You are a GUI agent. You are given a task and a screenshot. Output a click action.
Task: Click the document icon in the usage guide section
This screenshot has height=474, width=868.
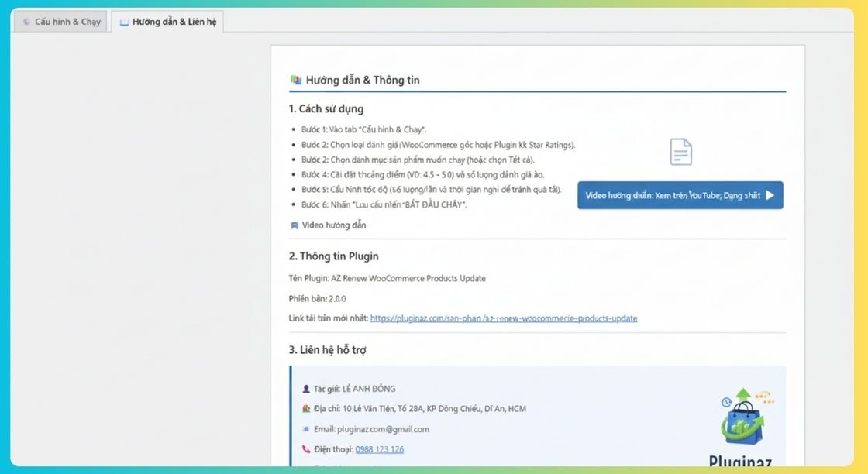(680, 152)
